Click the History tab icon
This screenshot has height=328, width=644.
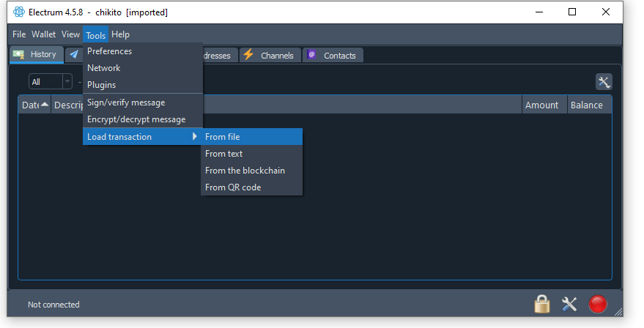point(18,54)
